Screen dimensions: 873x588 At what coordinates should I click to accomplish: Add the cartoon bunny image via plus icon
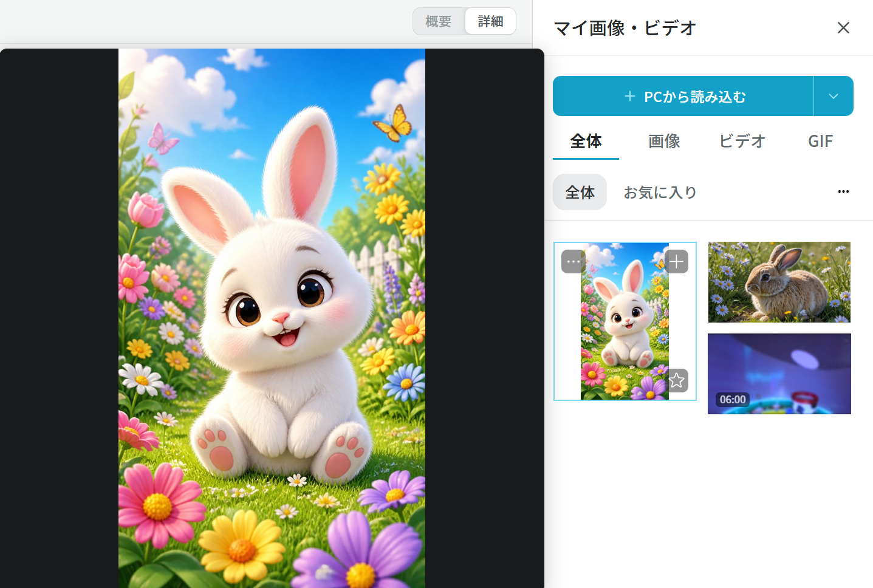click(677, 262)
